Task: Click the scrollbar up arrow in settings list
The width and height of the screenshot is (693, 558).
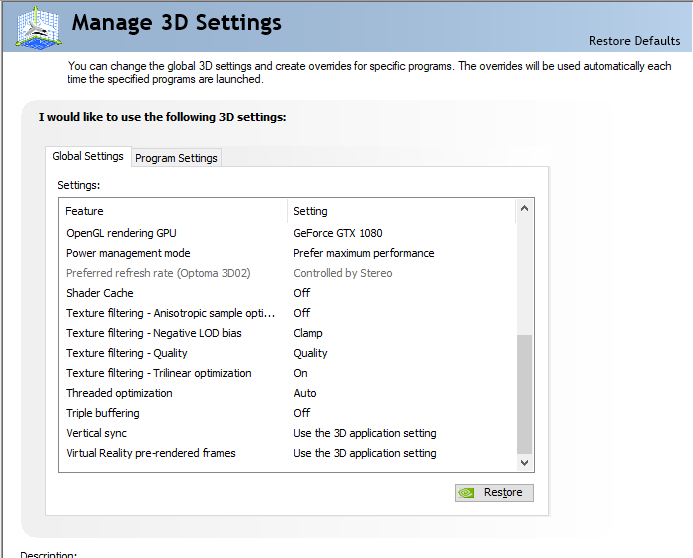Action: 525,209
